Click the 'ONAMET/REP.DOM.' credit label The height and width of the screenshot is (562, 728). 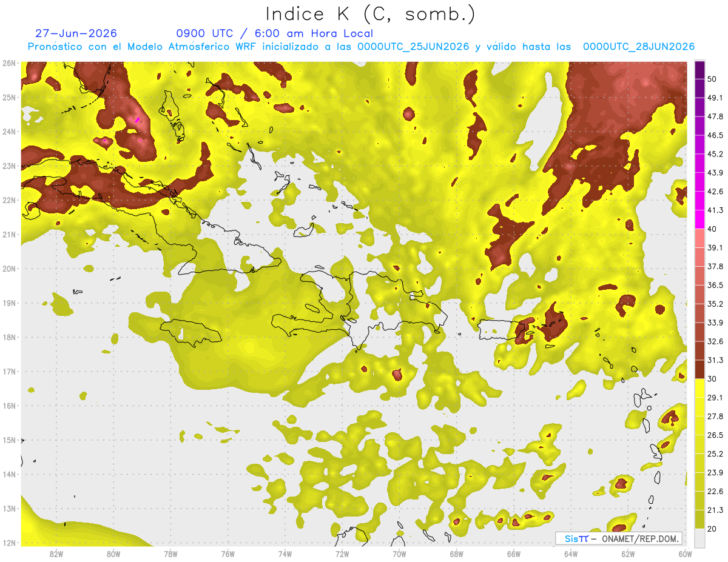point(639,538)
